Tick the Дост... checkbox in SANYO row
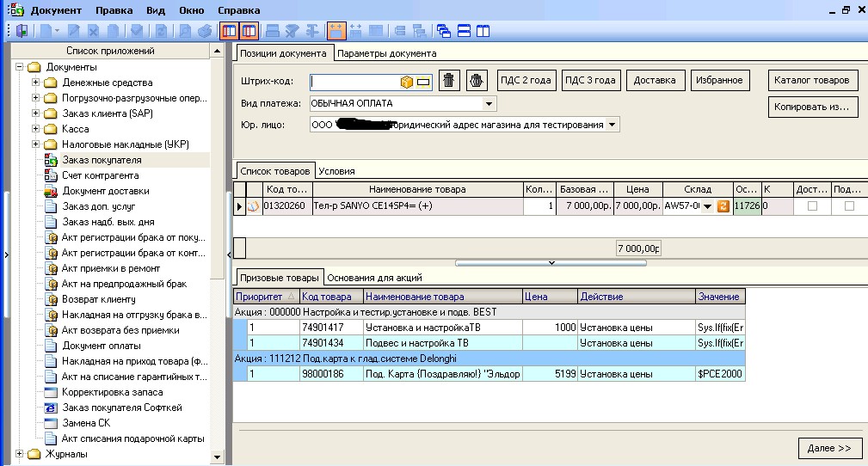This screenshot has height=466, width=868. pos(813,205)
